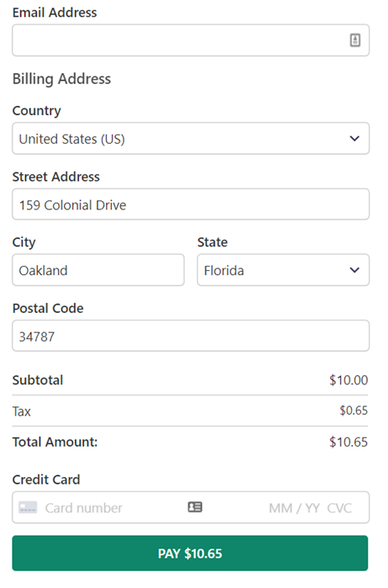Open the United States (US) country dropdown

coord(190,138)
